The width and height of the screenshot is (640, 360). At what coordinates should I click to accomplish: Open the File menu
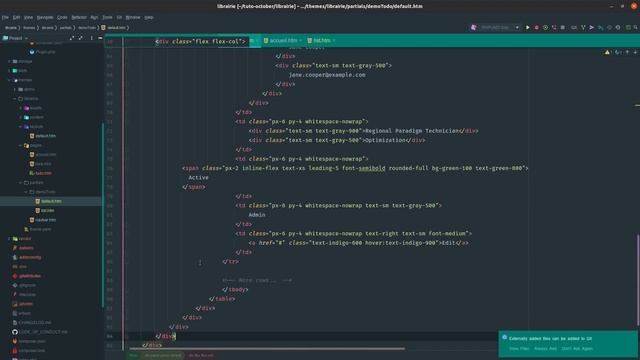point(5,17)
